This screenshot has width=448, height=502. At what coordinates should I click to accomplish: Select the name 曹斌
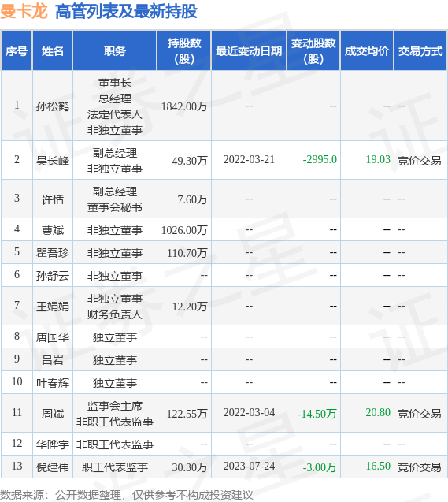53,230
